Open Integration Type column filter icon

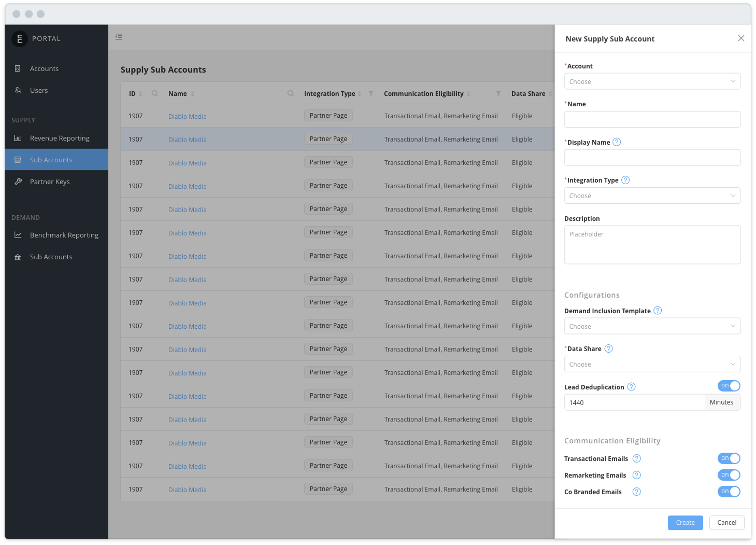tap(371, 94)
